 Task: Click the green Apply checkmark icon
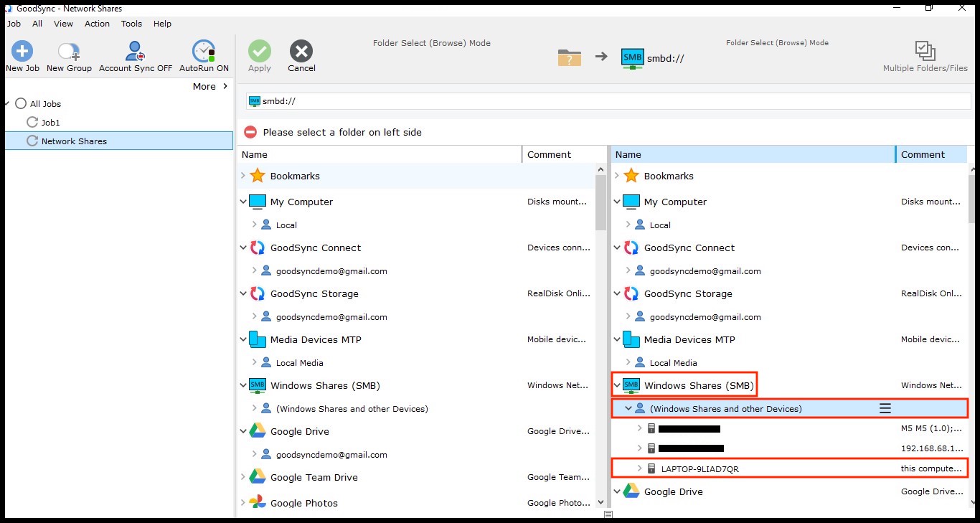click(260, 52)
